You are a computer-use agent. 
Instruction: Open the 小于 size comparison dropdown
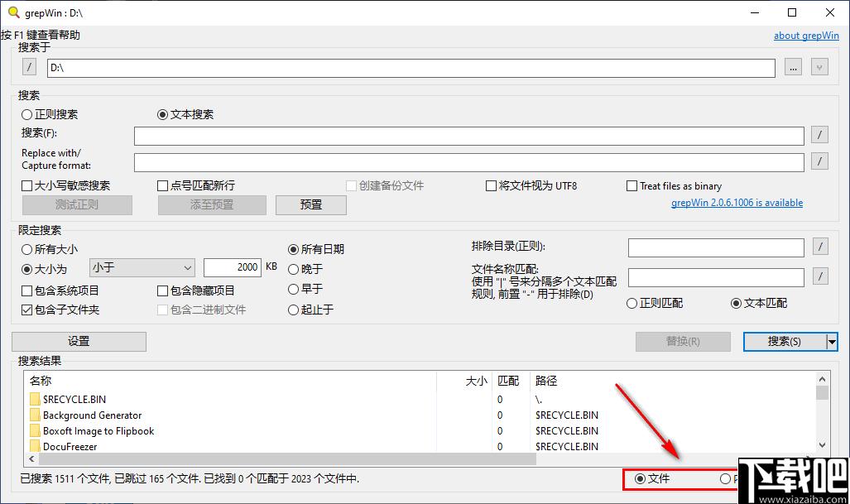[x=142, y=267]
